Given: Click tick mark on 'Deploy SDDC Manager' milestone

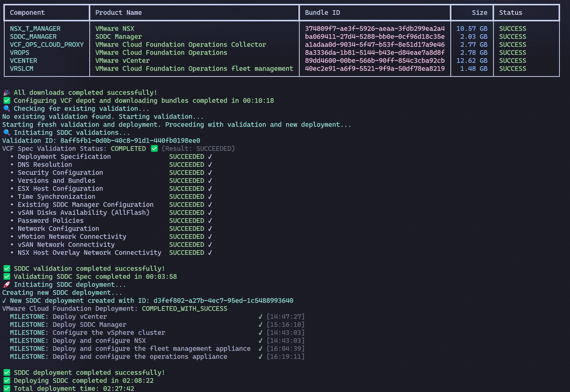Looking at the screenshot, I should point(260,325).
